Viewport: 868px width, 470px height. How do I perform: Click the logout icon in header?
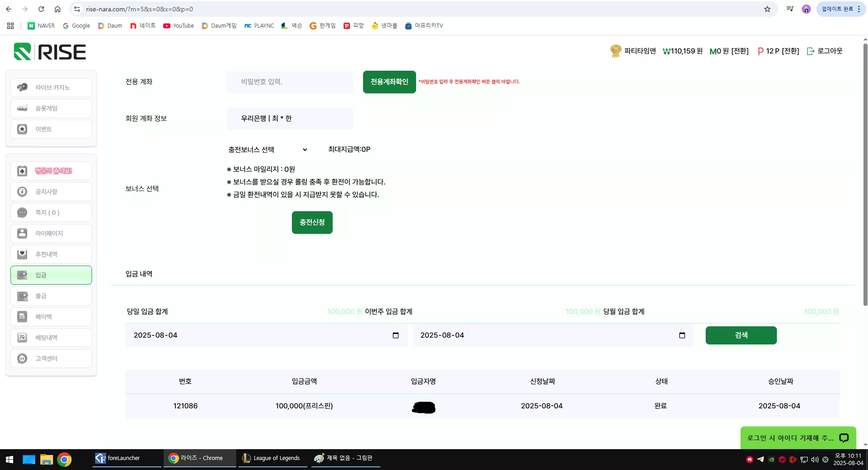pos(811,51)
